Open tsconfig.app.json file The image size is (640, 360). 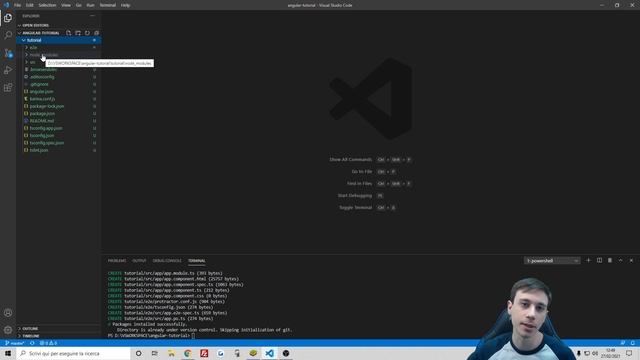(59, 129)
